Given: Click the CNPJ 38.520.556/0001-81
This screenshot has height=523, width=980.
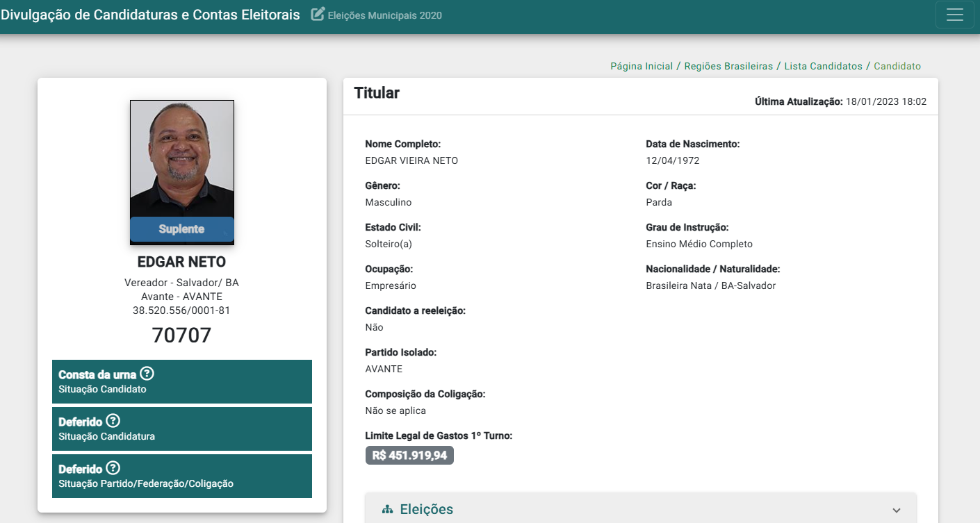Looking at the screenshot, I should click(x=181, y=310).
